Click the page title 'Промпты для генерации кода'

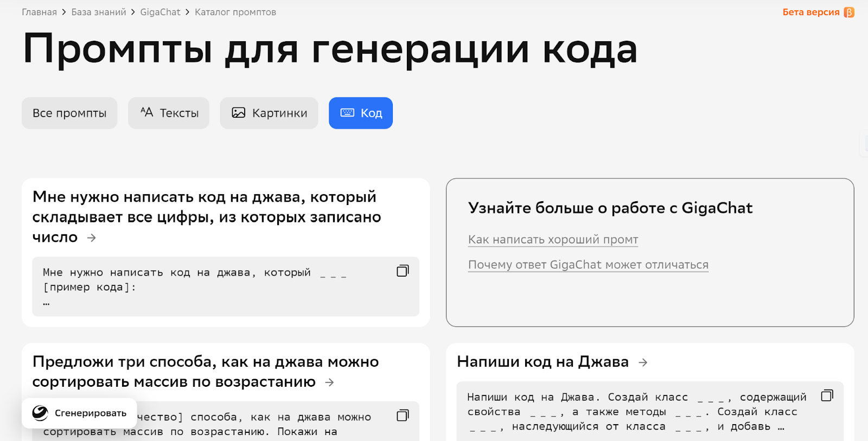(x=330, y=49)
